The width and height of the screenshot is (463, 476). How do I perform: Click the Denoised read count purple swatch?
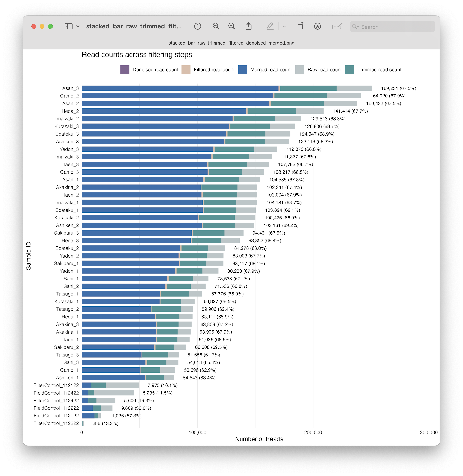point(125,70)
